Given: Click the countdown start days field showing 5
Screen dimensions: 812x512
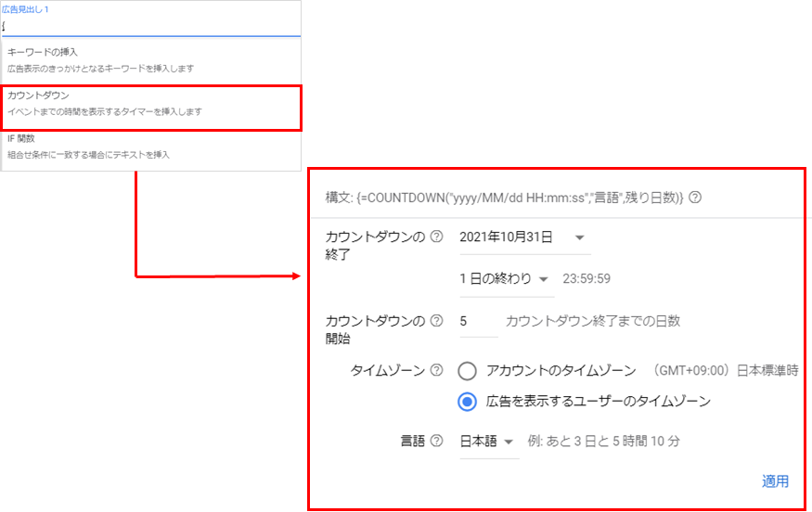Looking at the screenshot, I should pyautogui.click(x=477, y=321).
